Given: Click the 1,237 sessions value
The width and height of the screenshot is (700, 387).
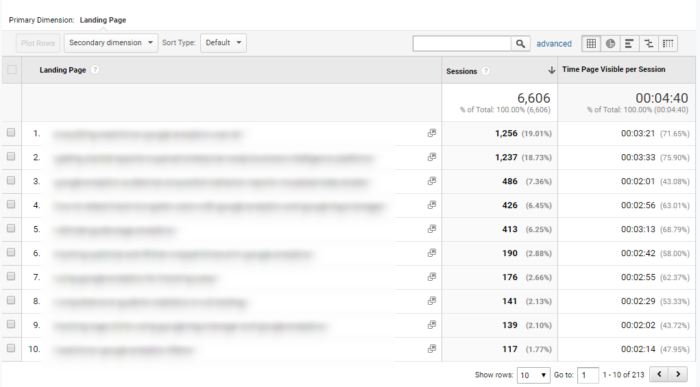Looking at the screenshot, I should 506,157.
